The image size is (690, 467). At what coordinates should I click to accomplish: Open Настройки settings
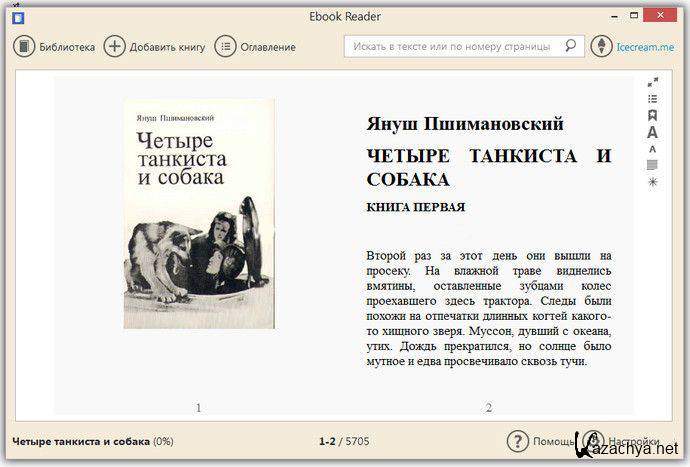tap(620, 441)
